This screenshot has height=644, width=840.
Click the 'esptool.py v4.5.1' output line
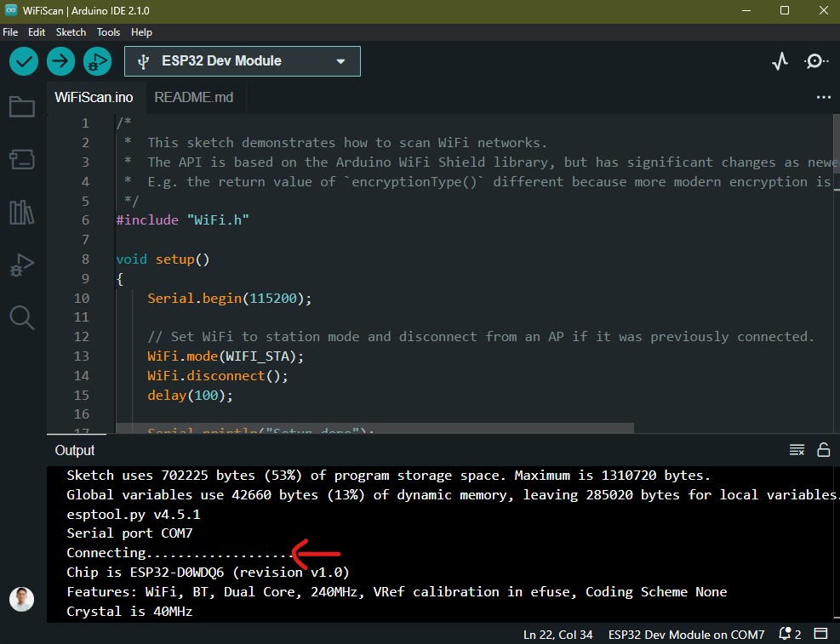(134, 514)
